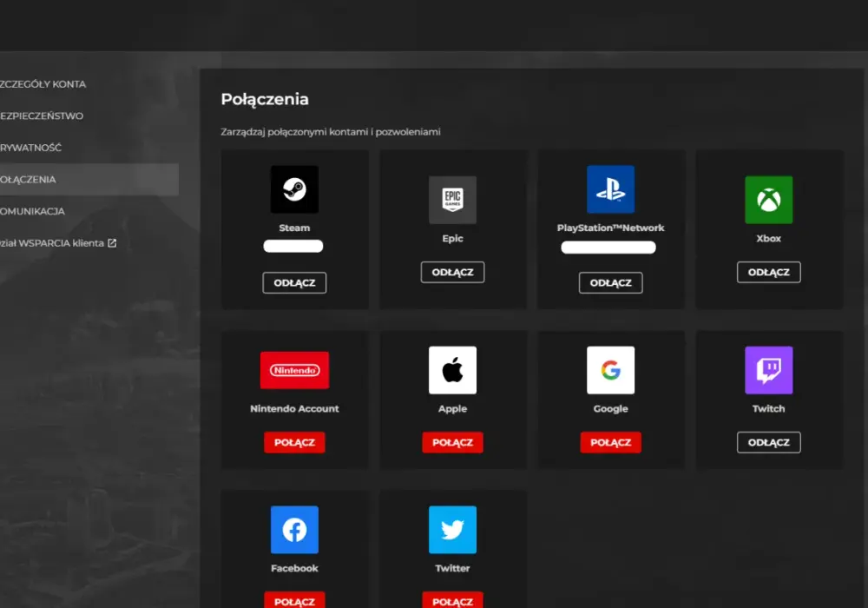Open the KOMUNIKACJA sidebar section
Screen dimensions: 868x608
point(32,212)
